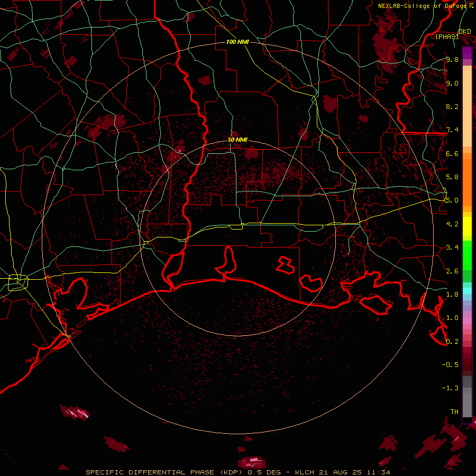
Task: Click the TH threshold label on the scale
Action: [454, 412]
